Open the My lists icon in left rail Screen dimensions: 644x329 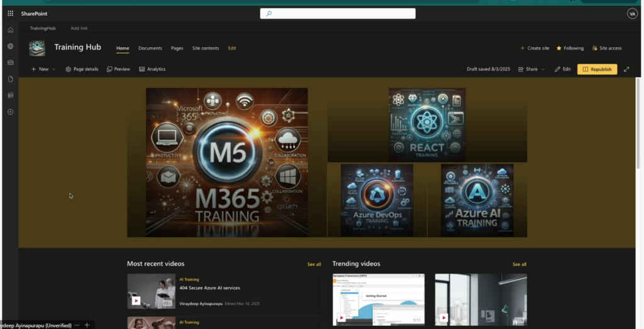pyautogui.click(x=11, y=95)
